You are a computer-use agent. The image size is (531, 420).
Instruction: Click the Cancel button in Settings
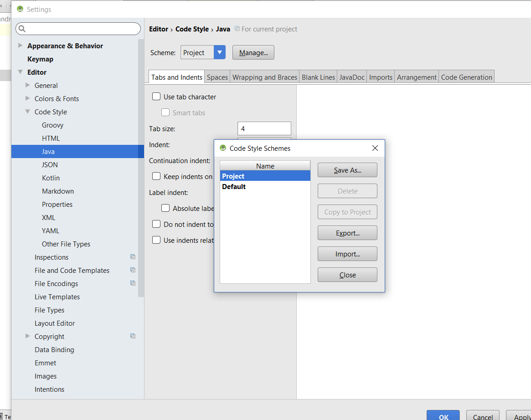point(483,415)
